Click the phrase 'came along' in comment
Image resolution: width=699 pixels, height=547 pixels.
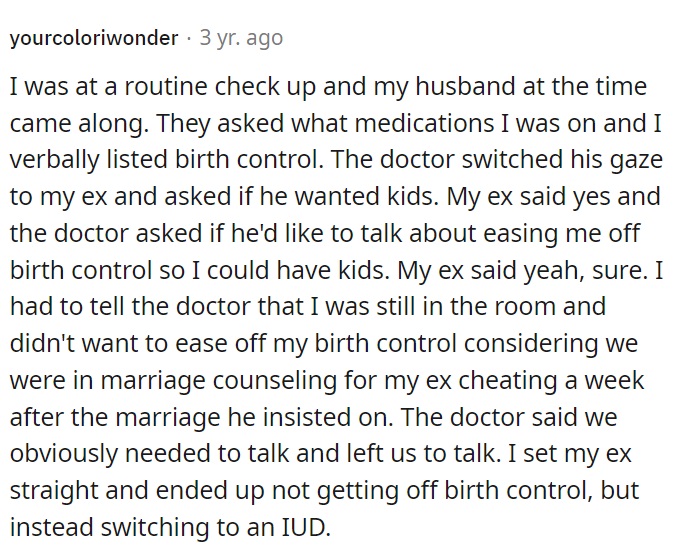[x=78, y=123]
